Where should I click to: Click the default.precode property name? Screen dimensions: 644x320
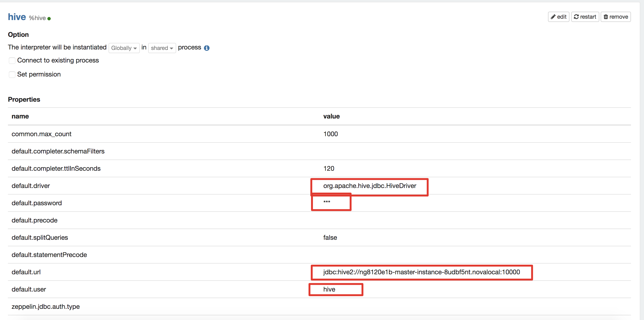(34, 220)
